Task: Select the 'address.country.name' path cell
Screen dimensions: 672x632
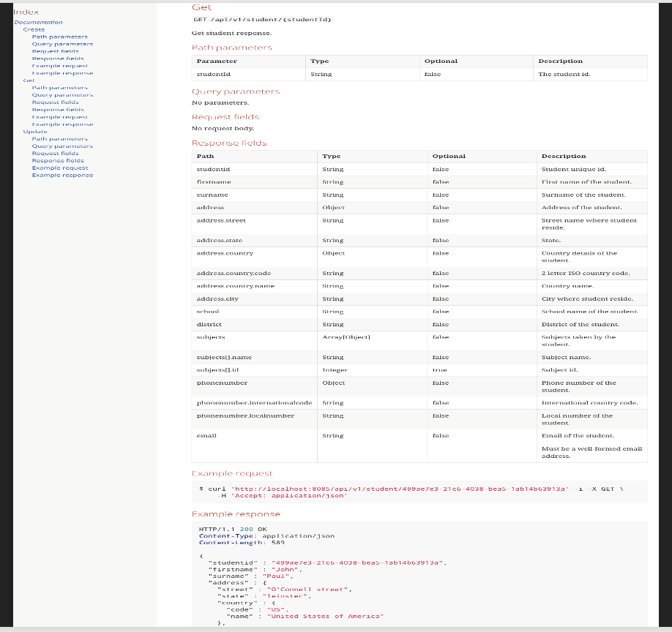Action: tap(235, 286)
